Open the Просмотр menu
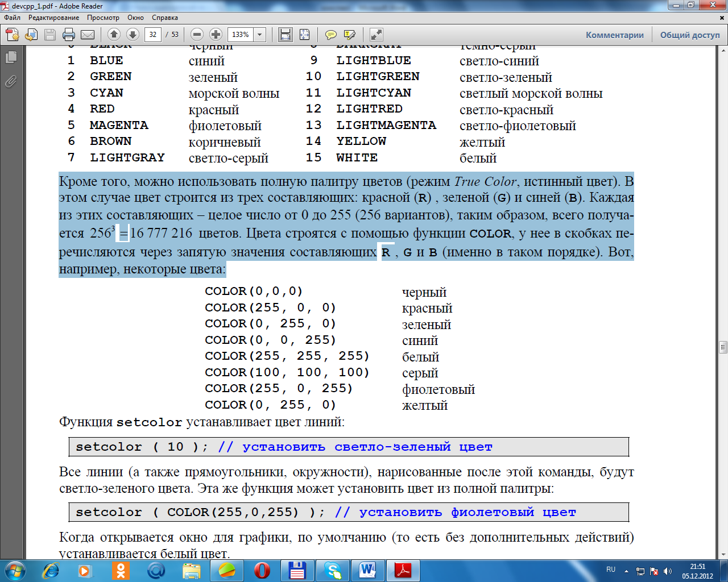The height and width of the screenshot is (582, 728). click(103, 18)
